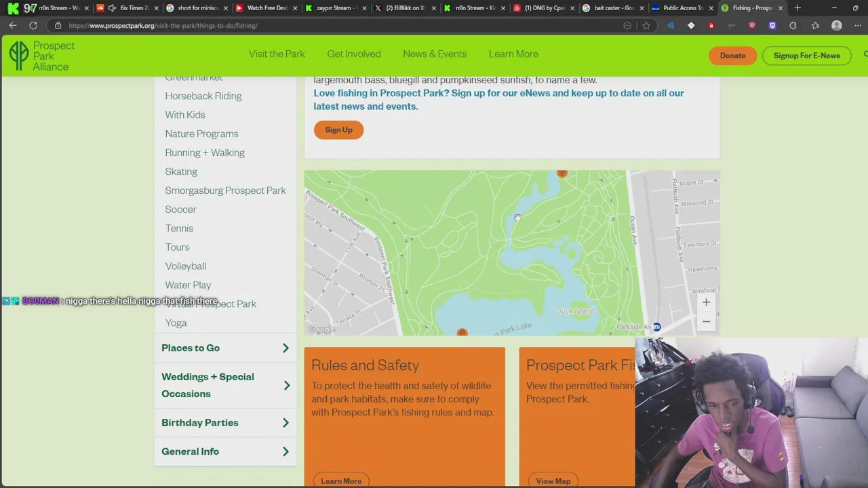Open the News & Events menu
The image size is (868, 488).
[435, 54]
